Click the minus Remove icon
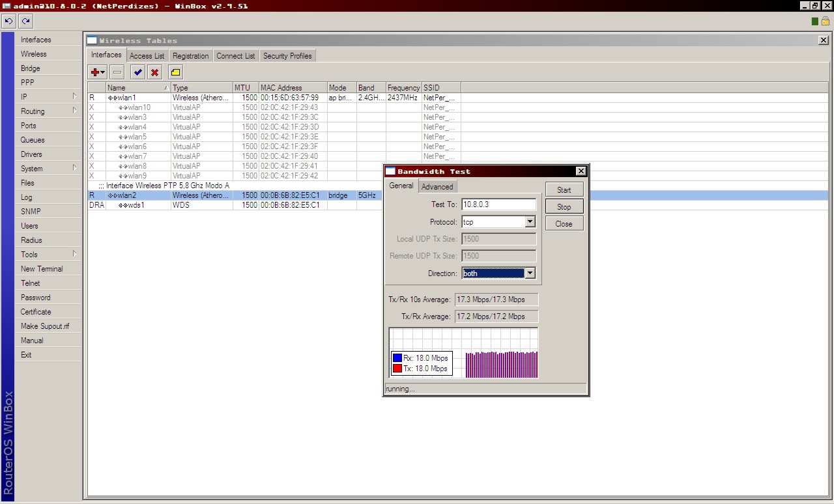The image size is (834, 504). point(117,72)
